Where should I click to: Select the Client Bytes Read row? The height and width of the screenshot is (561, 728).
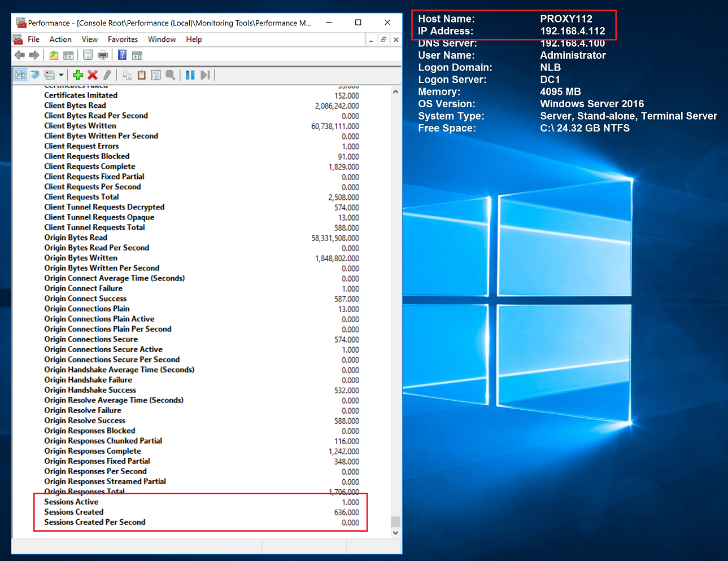pos(202,106)
